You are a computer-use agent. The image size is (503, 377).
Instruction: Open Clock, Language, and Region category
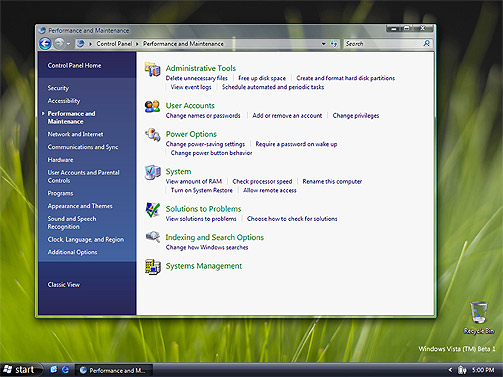coord(86,239)
